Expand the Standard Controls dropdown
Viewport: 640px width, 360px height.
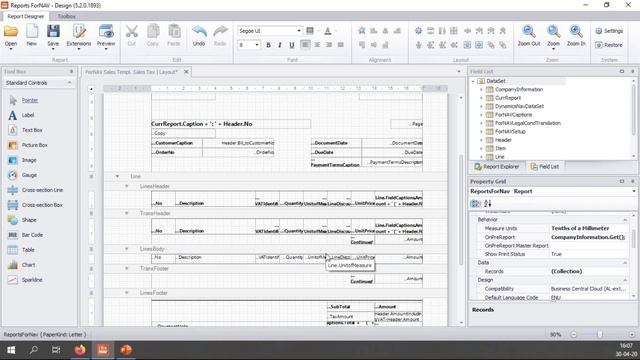(69, 82)
